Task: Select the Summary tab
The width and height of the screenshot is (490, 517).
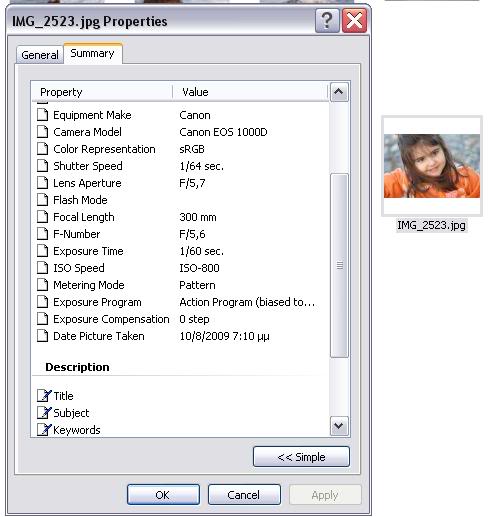Action: point(93,53)
